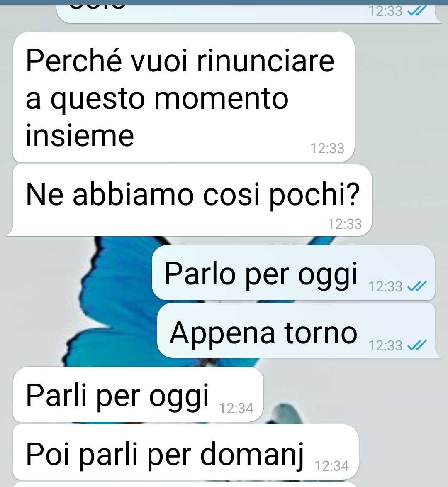Image resolution: width=448 pixels, height=487 pixels.
Task: Select the received message 'Parli per oggi'
Action: coord(138,394)
